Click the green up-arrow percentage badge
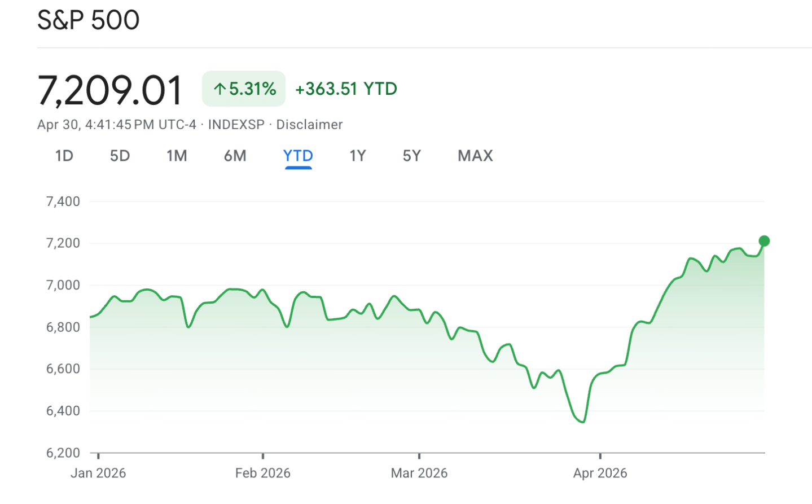This screenshot has width=812, height=504. click(244, 89)
